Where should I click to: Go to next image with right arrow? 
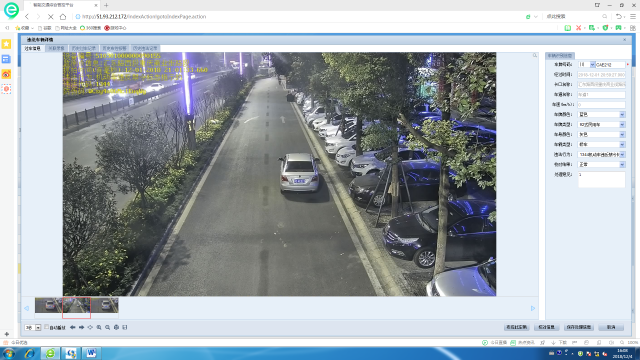click(x=81, y=327)
